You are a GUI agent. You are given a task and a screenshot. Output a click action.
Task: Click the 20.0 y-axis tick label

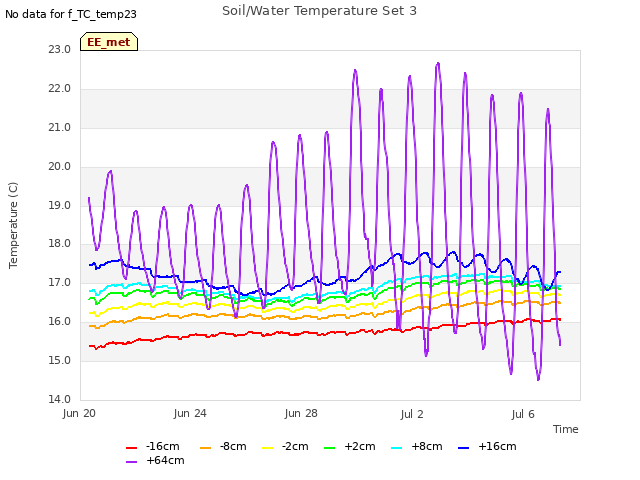point(59,167)
